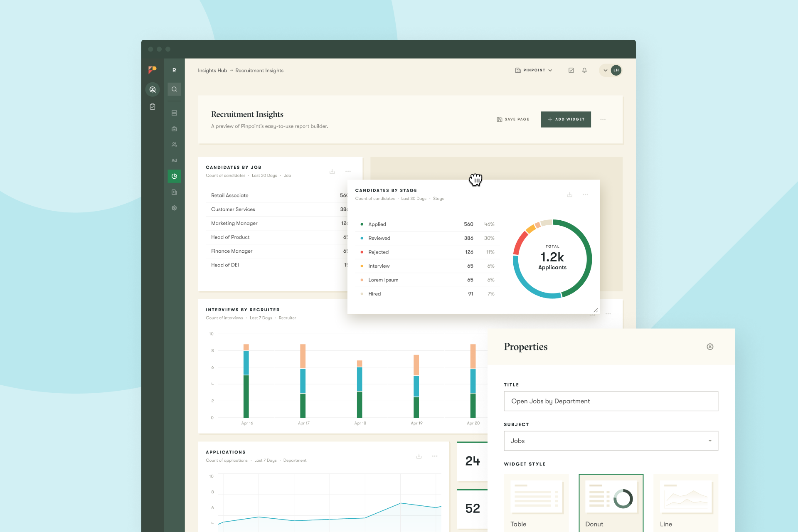
Task: Download the Candidates by Stage widget data
Action: (569, 194)
